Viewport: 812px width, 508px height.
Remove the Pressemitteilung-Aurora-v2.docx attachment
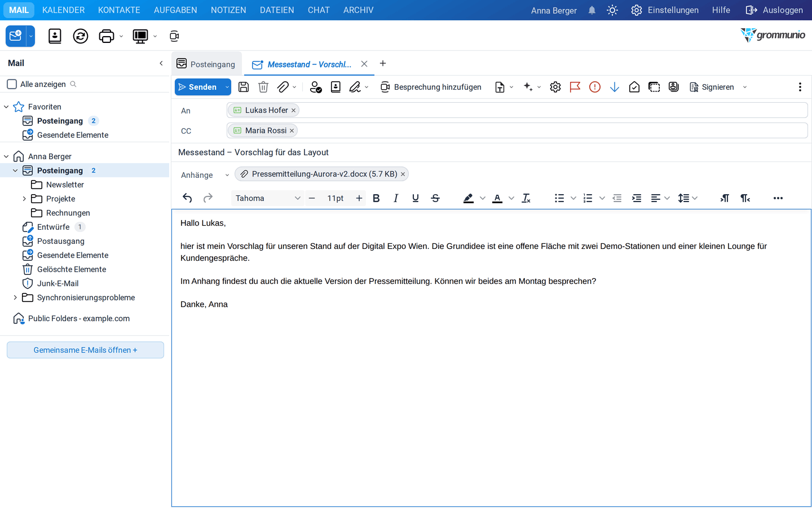point(403,174)
